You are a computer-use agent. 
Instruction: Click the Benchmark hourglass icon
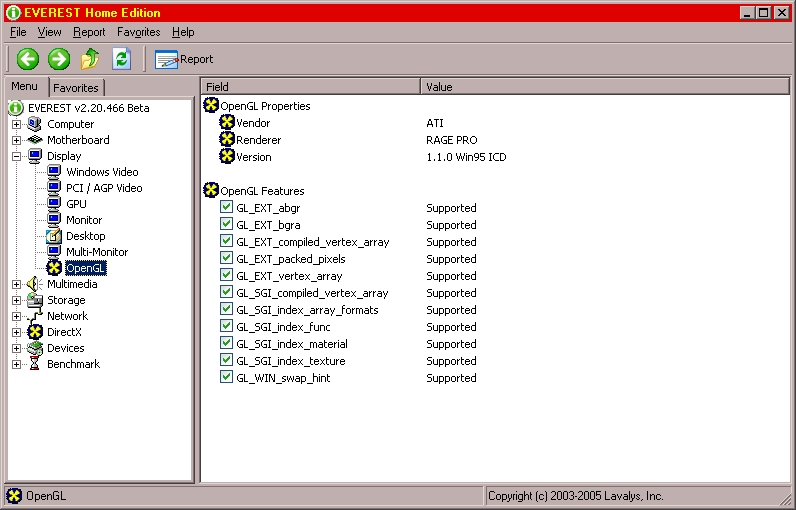click(35, 364)
